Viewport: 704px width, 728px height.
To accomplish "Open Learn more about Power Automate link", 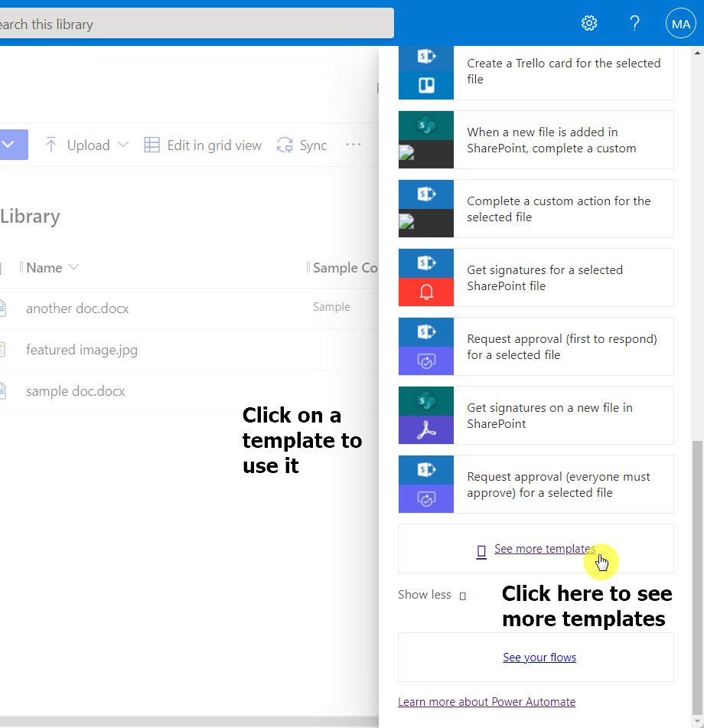I will [x=487, y=701].
